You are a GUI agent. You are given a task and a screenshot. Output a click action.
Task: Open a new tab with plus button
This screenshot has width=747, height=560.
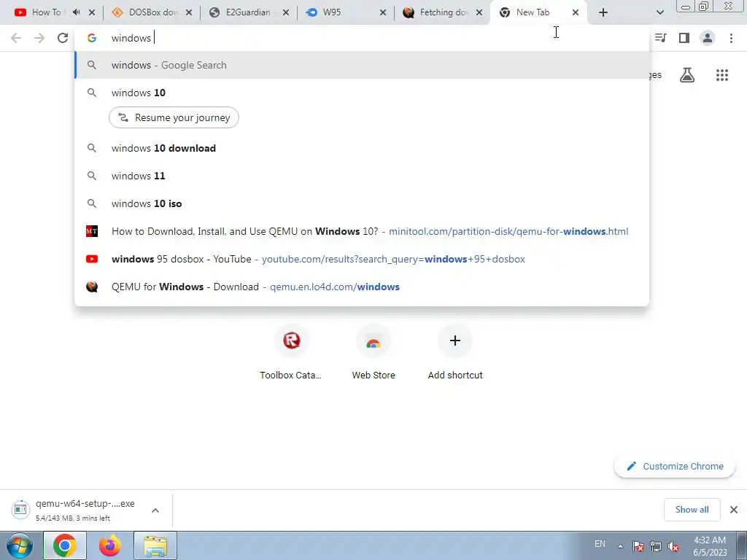603,12
